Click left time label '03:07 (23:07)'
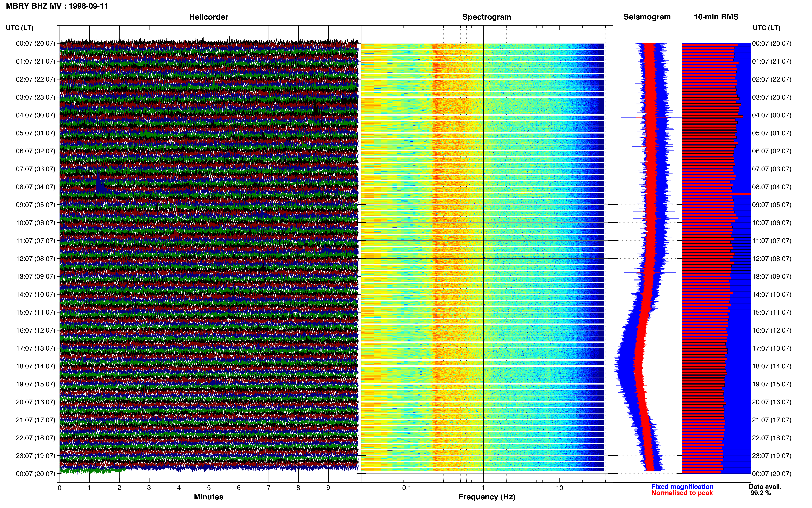This screenshot has width=812, height=508. [x=36, y=97]
